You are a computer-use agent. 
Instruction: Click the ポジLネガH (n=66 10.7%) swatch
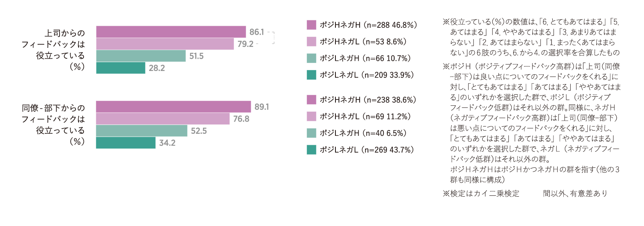(311, 58)
